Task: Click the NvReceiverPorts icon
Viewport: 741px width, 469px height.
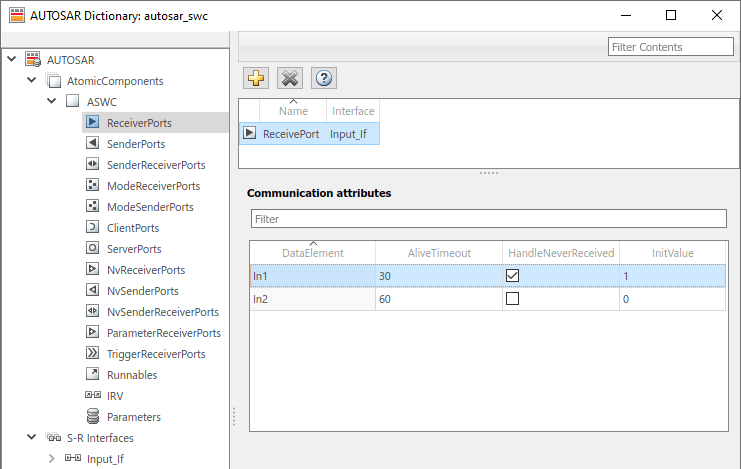Action: (93, 269)
